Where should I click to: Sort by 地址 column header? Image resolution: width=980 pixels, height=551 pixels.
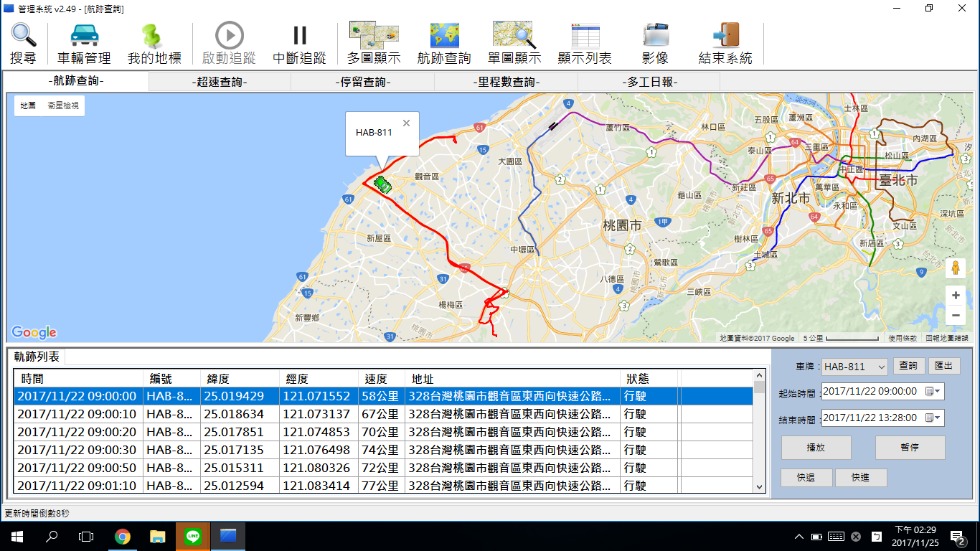click(513, 379)
